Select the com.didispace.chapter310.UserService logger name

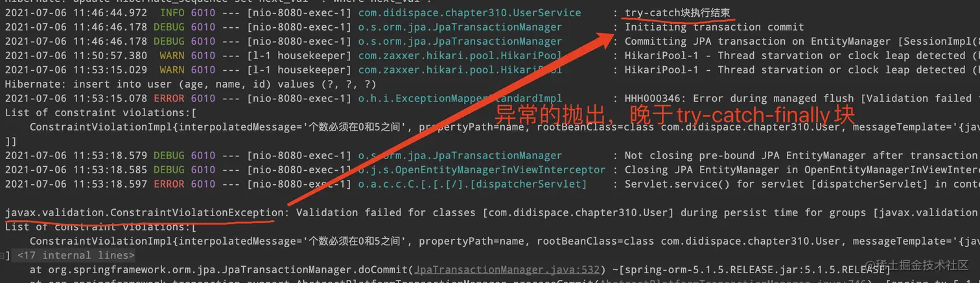click(460, 13)
